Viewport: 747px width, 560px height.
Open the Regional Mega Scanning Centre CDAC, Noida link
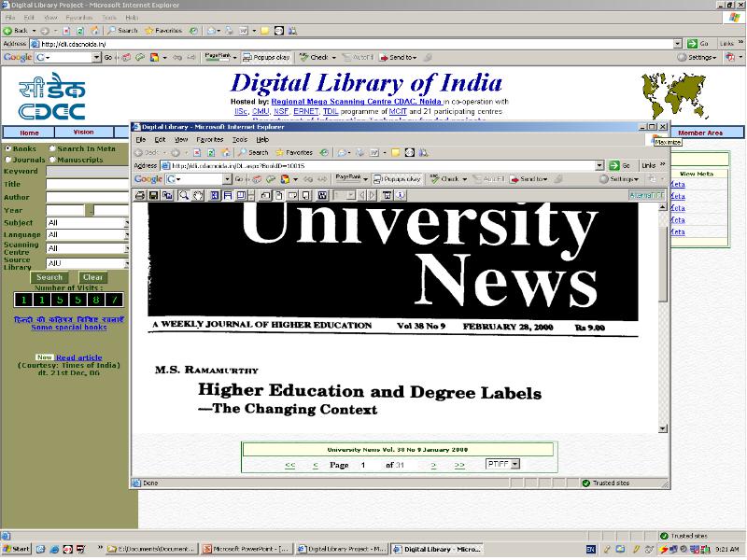coord(356,102)
